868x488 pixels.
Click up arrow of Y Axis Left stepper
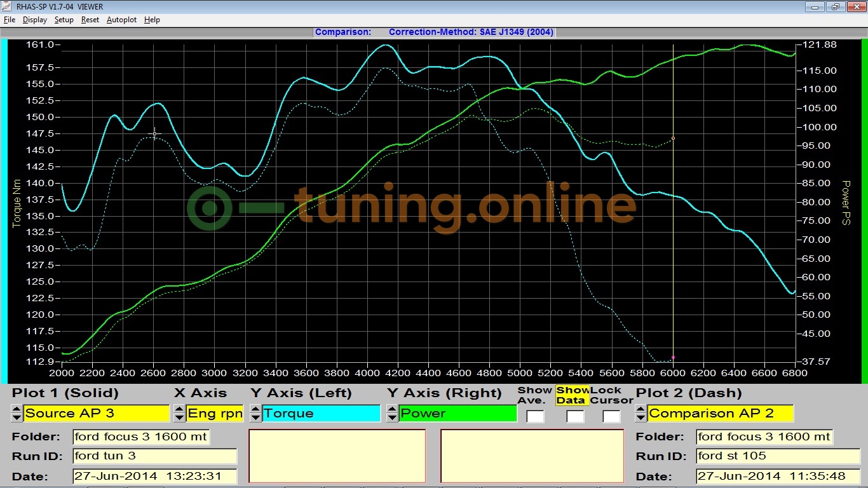[255, 409]
